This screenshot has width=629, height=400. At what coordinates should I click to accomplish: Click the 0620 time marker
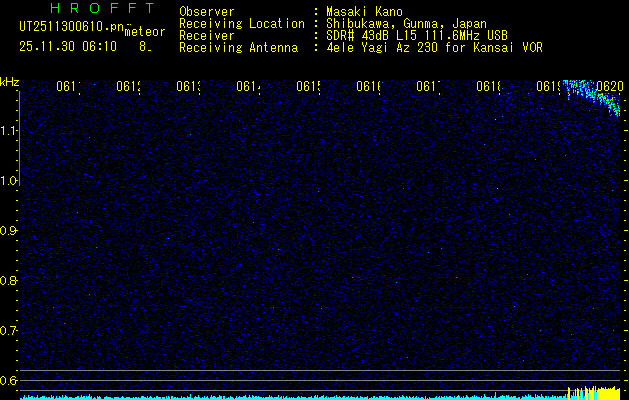pos(610,86)
